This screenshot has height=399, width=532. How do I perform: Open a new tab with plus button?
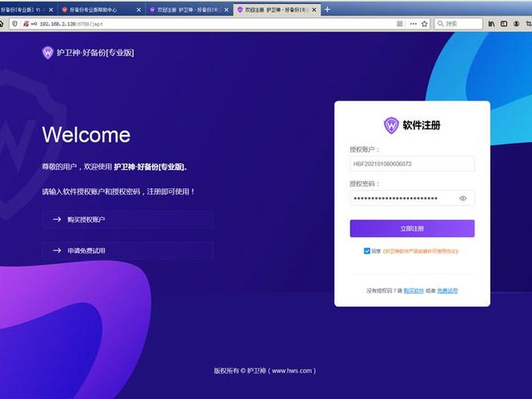pos(327,9)
